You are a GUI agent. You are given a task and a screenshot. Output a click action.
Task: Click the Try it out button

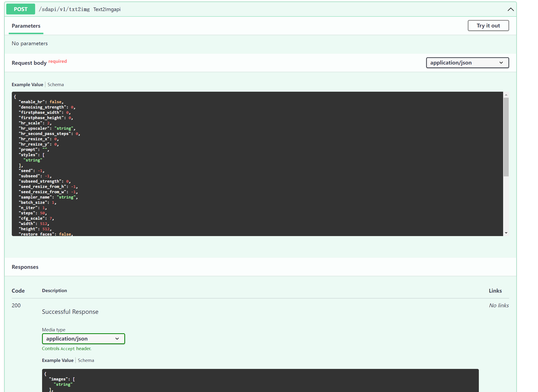point(488,26)
